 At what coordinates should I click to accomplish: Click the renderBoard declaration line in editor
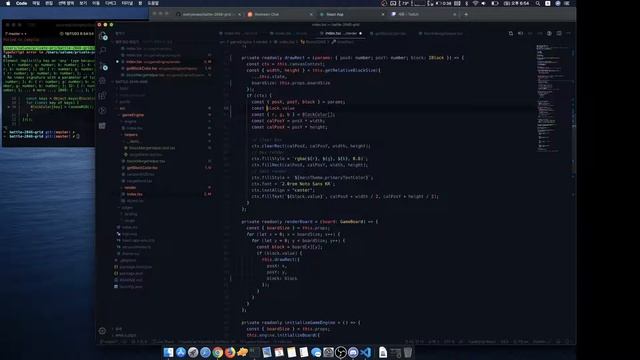(309, 222)
